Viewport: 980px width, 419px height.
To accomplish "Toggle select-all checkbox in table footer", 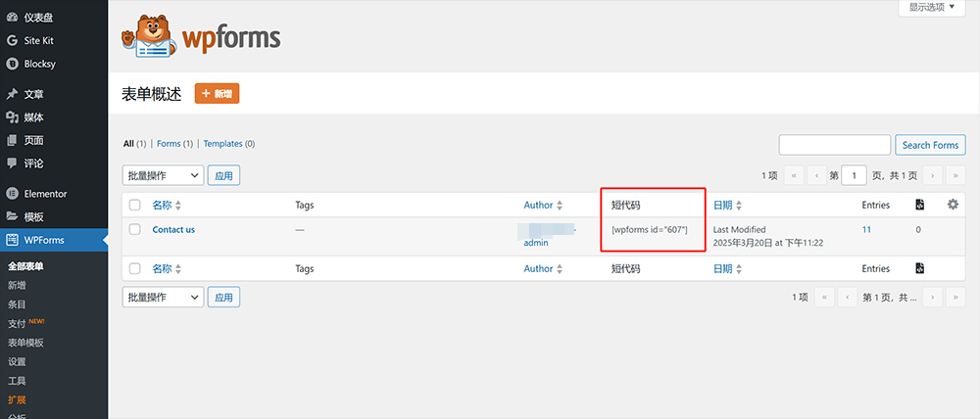I will 135,268.
